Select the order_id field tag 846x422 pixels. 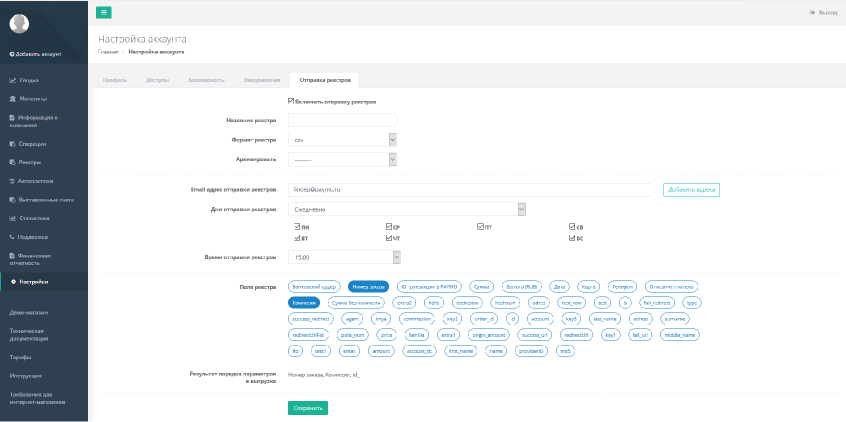coord(482,319)
